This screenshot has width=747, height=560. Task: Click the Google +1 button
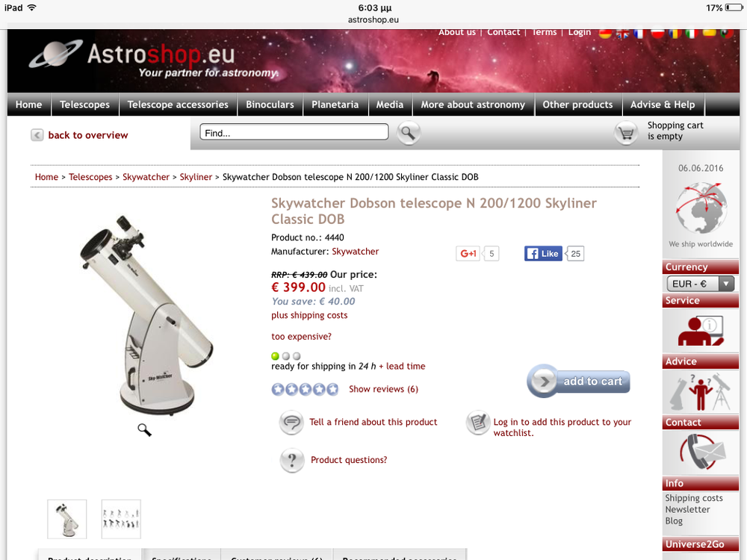468,254
